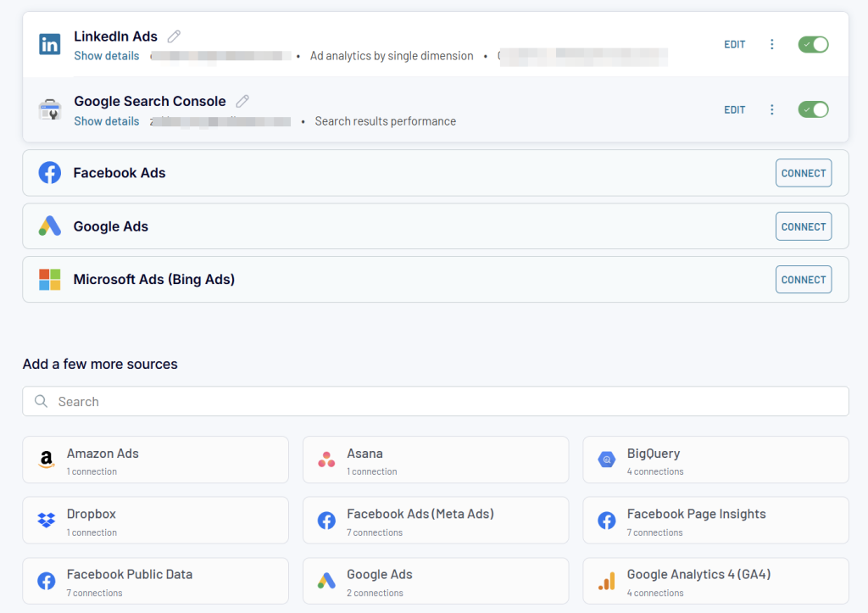Screen dimensions: 868x613
Task: Click the 'Google Search Console' title text
Action: 150,102
